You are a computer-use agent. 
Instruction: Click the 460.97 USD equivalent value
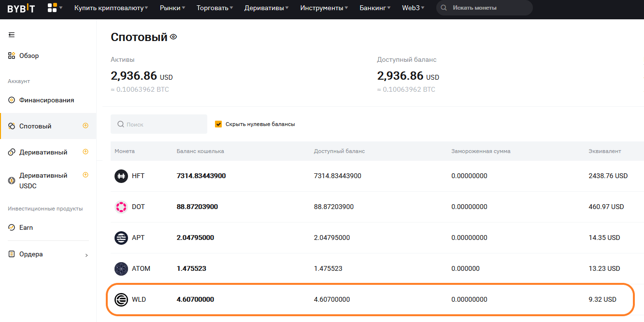(x=606, y=207)
